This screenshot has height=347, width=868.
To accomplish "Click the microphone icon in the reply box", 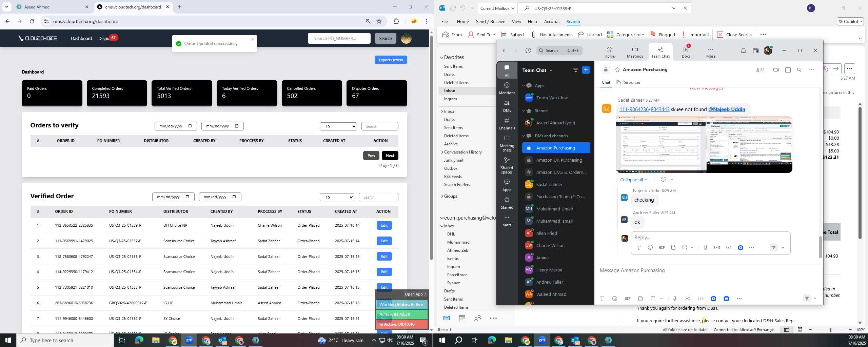I will click(706, 247).
